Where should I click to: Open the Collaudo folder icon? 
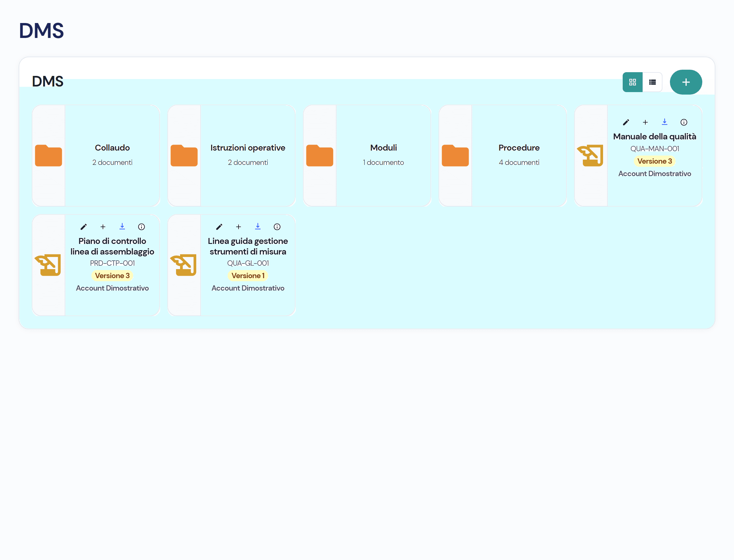49,156
